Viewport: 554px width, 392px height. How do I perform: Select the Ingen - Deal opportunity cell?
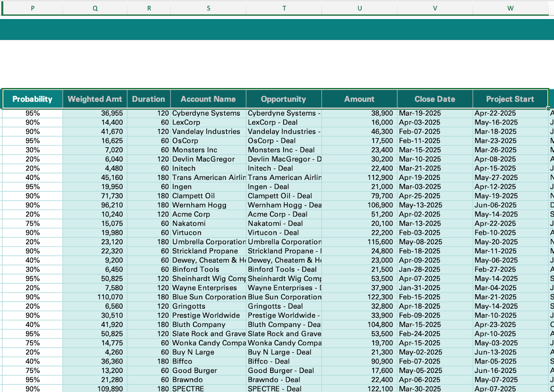point(284,187)
